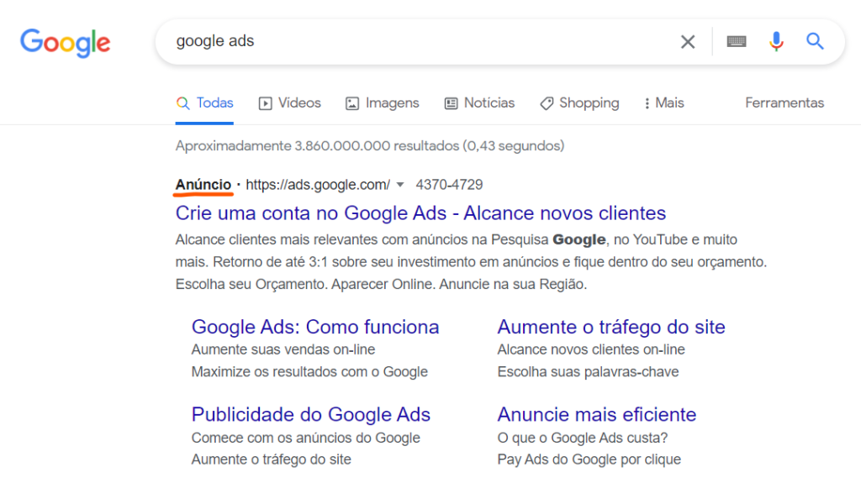Expand the ad URL dropdown arrow
The width and height of the screenshot is (861, 504).
point(400,185)
